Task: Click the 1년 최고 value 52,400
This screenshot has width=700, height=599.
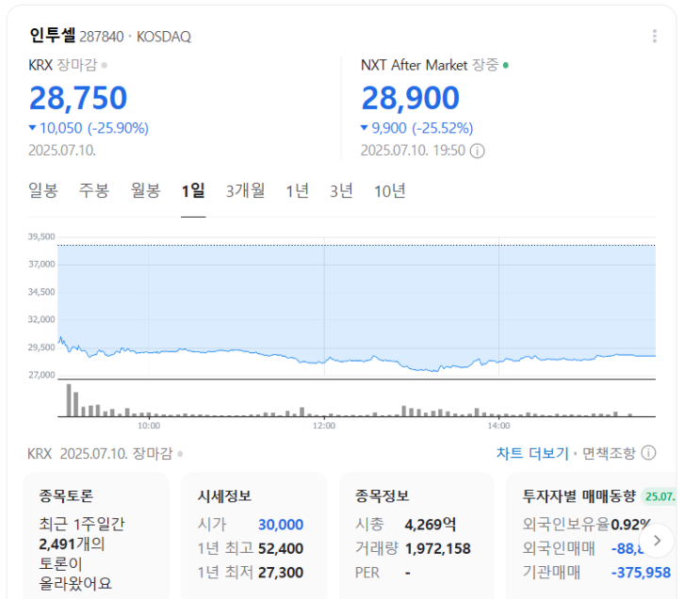Action: [x=281, y=548]
